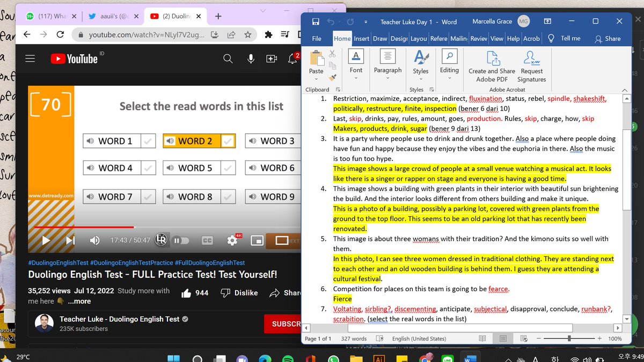Open Ribbon Display Options in Word

(x=547, y=21)
